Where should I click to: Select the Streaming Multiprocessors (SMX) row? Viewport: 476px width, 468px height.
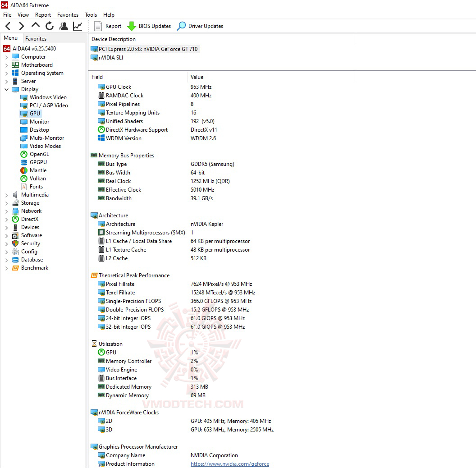point(146,233)
